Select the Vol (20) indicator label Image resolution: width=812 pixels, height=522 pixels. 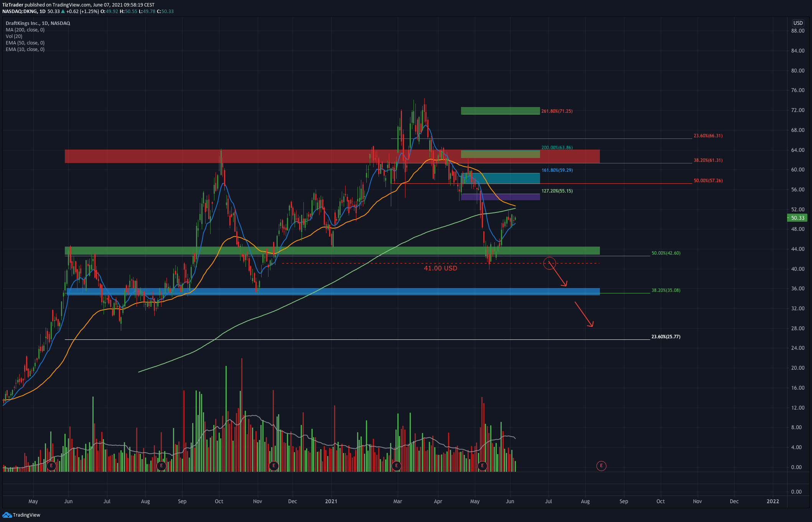14,36
